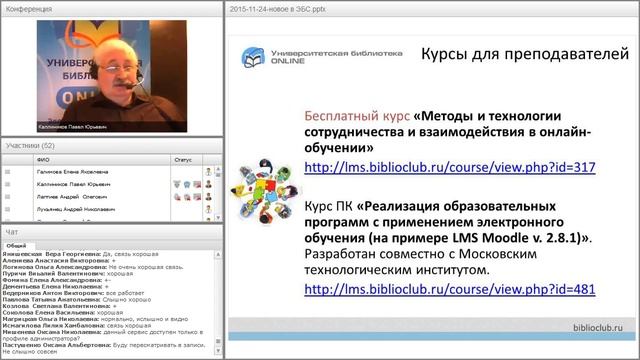Toggle the row marker for Галимова Елена Яковлевна
This screenshot has height=360, width=640.
(7, 172)
